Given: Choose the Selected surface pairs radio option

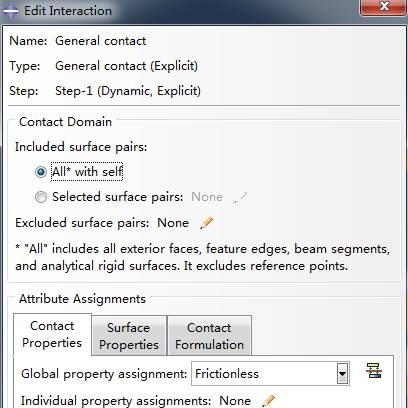Looking at the screenshot, I should tap(41, 197).
